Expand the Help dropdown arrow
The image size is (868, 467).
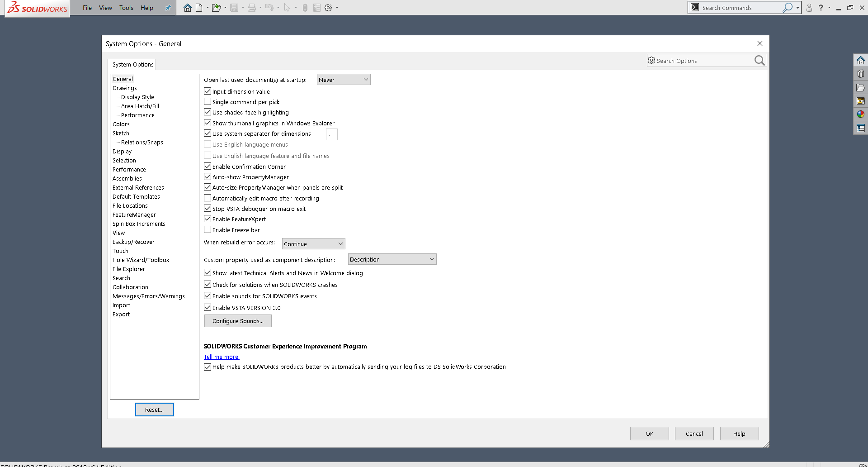tap(829, 8)
